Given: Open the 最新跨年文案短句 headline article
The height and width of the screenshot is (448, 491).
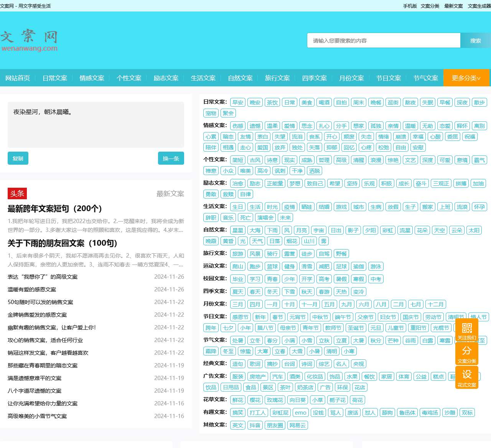Looking at the screenshot, I should 55,208.
